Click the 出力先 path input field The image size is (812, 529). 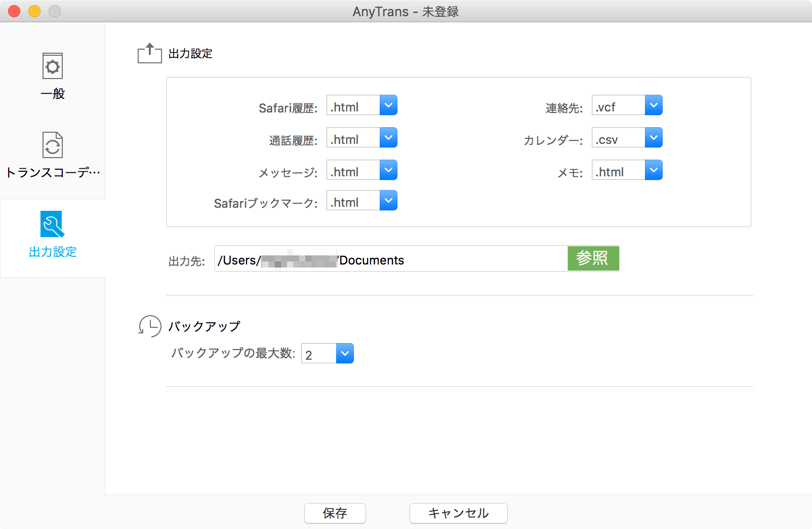click(391, 258)
